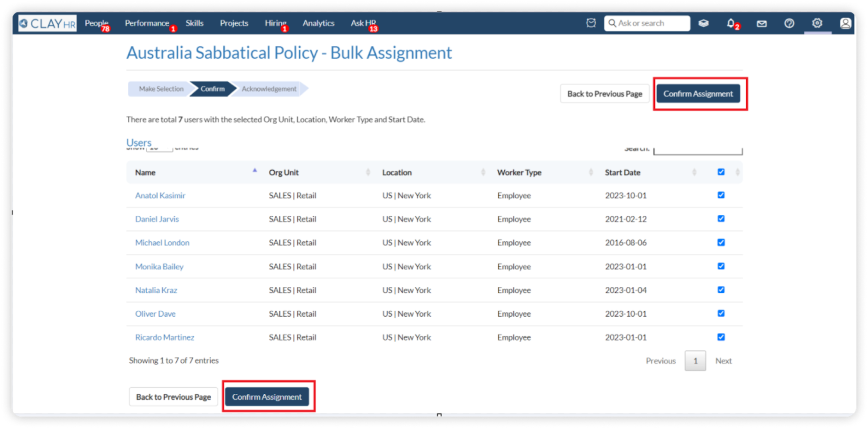Open the Analytics menu
The height and width of the screenshot is (429, 868).
[x=318, y=23]
